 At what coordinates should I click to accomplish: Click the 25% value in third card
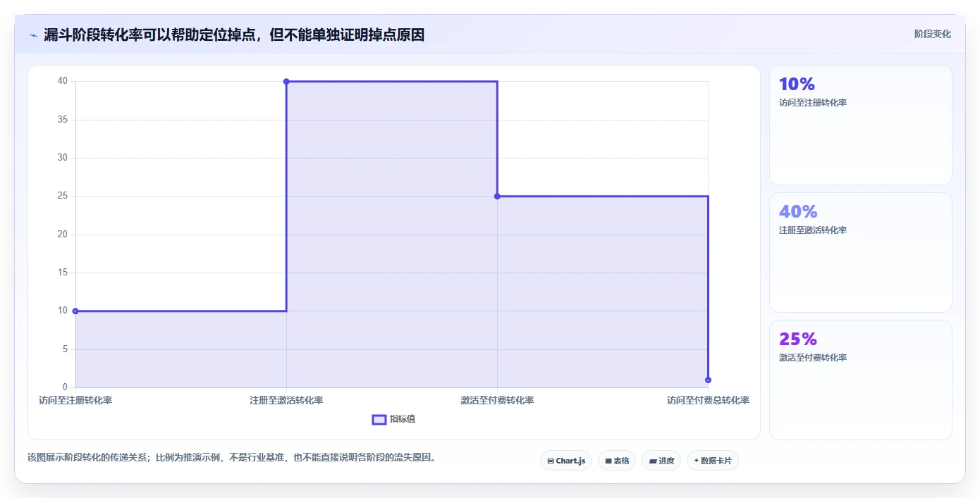click(798, 339)
